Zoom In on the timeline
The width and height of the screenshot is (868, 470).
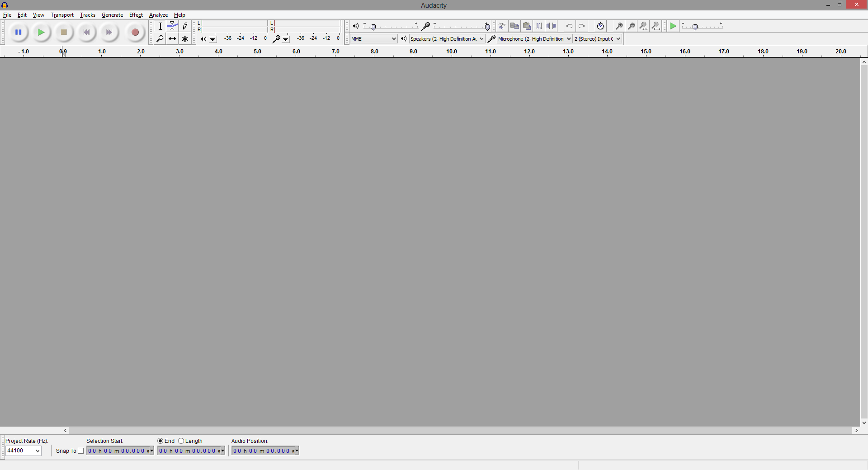[x=619, y=26]
